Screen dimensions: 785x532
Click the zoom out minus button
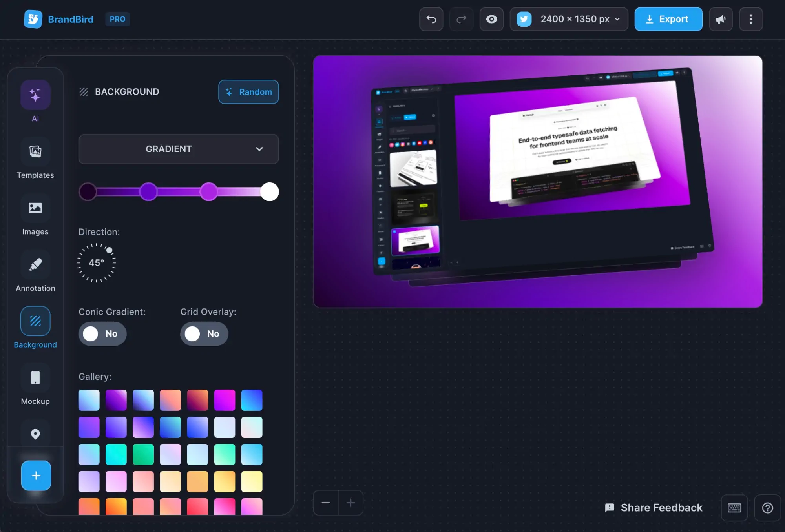(x=325, y=503)
